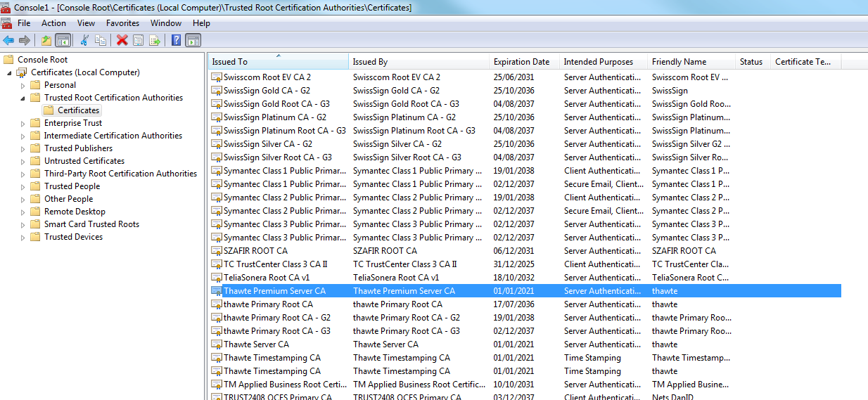
Task: Select the Untrusted Certificates folder
Action: (84, 161)
